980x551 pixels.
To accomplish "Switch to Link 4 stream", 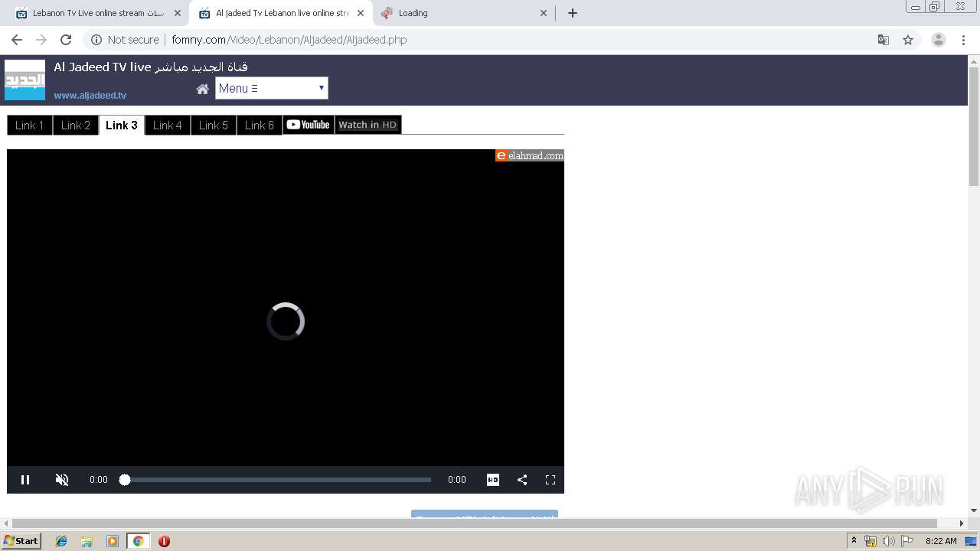I will (168, 125).
